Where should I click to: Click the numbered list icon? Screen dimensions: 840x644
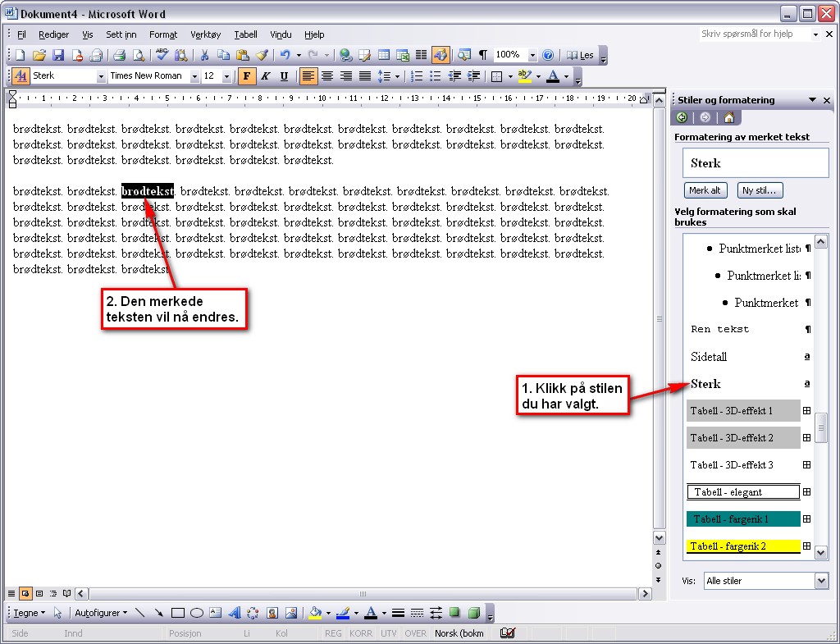(x=416, y=76)
